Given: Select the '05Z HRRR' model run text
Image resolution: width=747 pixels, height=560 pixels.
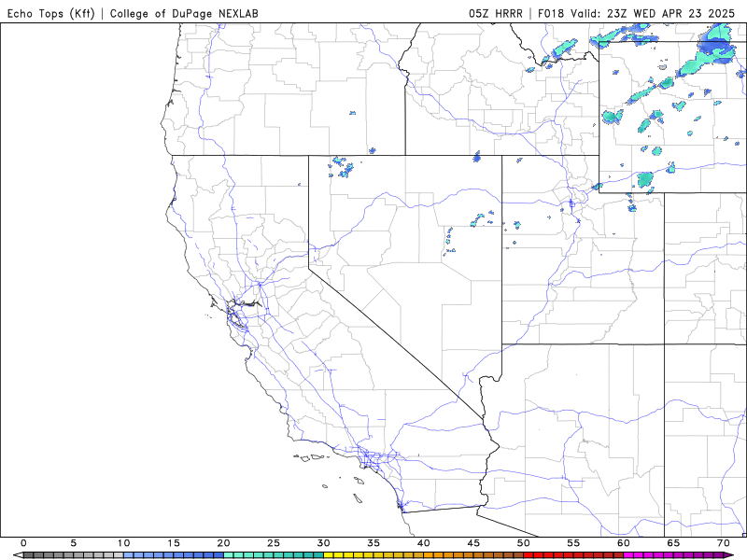Looking at the screenshot, I should (x=496, y=13).
